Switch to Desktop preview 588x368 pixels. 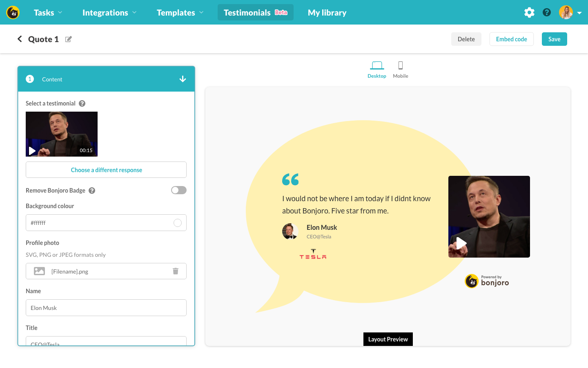(377, 70)
